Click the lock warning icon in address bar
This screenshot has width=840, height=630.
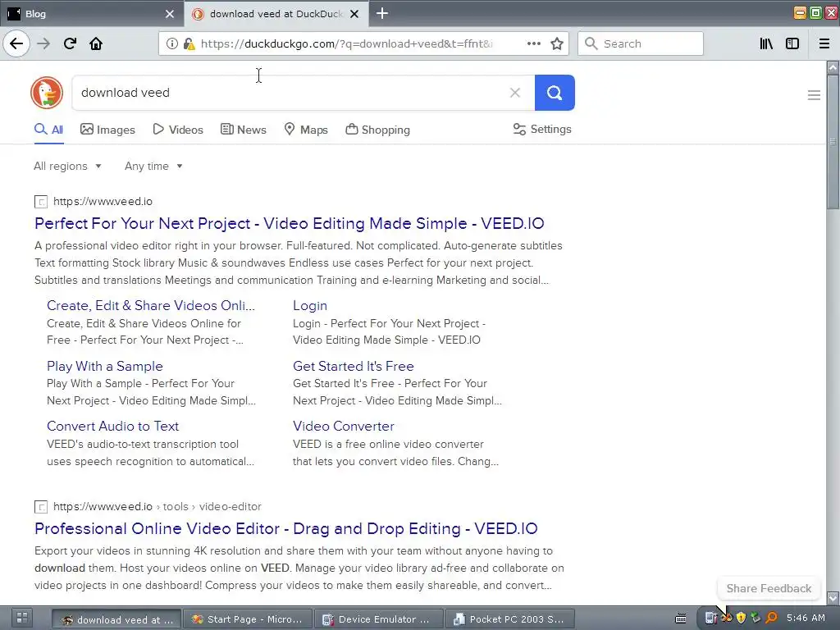(x=189, y=43)
